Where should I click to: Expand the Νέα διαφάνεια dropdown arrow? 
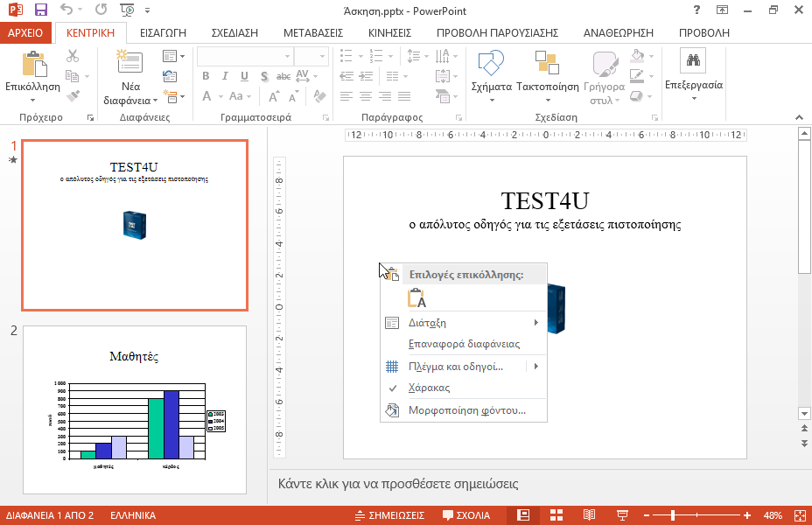(155, 101)
